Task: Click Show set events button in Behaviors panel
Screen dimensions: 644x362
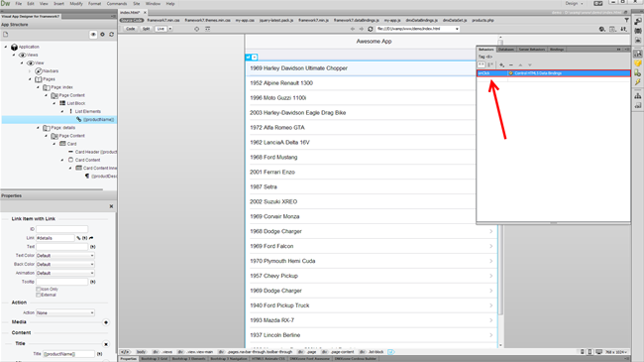Action: point(481,65)
